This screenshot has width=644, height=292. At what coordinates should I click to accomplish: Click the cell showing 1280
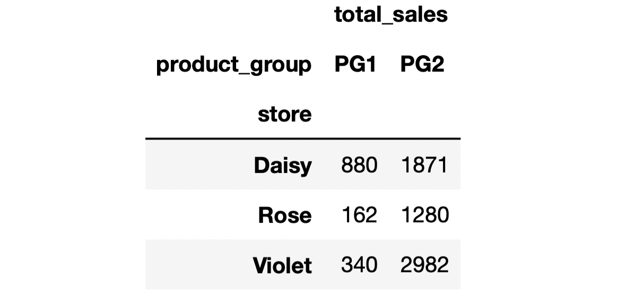tap(425, 215)
